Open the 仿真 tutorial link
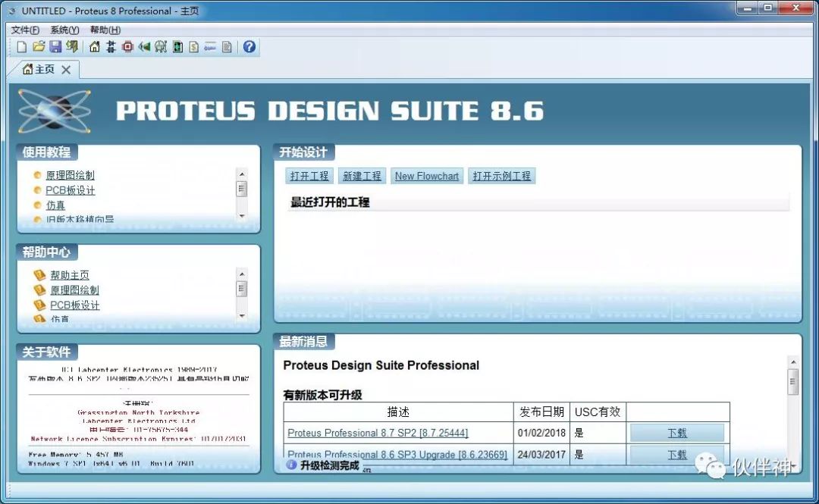 pos(55,205)
